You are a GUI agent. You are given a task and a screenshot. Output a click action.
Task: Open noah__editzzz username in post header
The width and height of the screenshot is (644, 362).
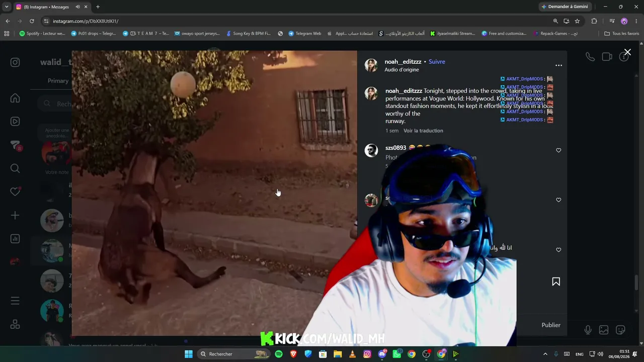(x=403, y=62)
